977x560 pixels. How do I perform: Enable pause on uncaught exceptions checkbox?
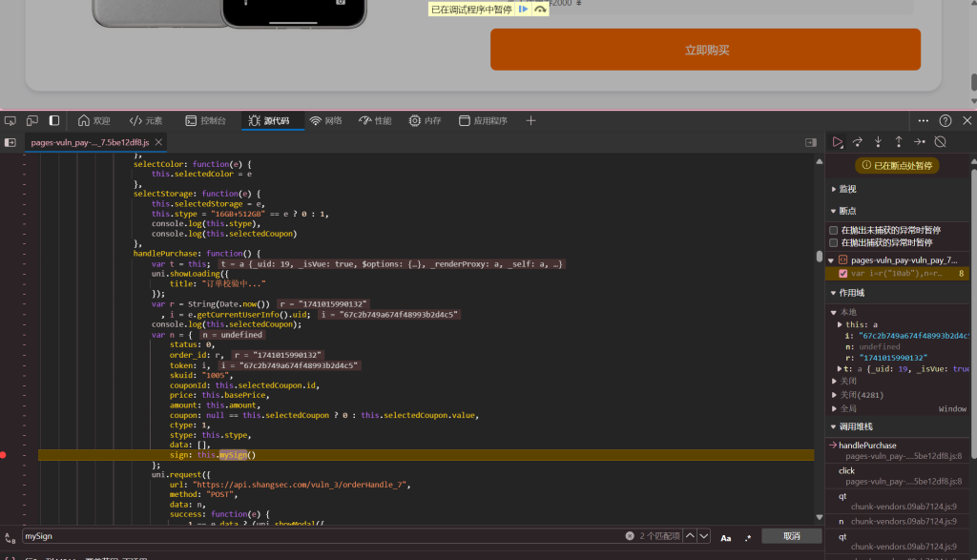click(833, 230)
